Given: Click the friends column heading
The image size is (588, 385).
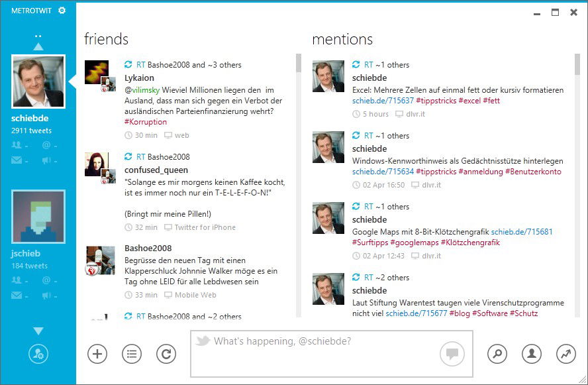Looking at the screenshot, I should [106, 39].
